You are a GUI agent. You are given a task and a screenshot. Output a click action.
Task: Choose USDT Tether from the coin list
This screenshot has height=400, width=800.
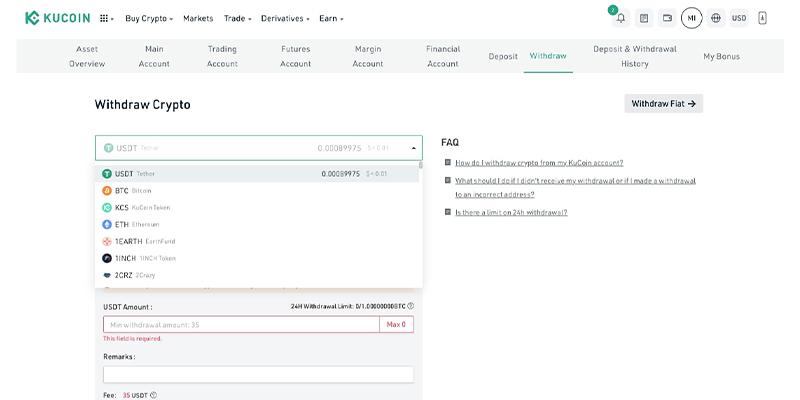(257, 173)
